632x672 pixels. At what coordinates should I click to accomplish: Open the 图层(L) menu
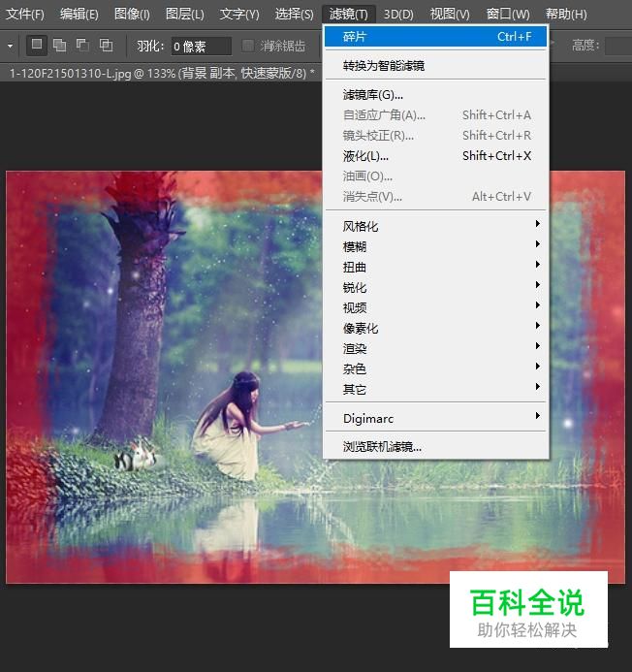[185, 15]
